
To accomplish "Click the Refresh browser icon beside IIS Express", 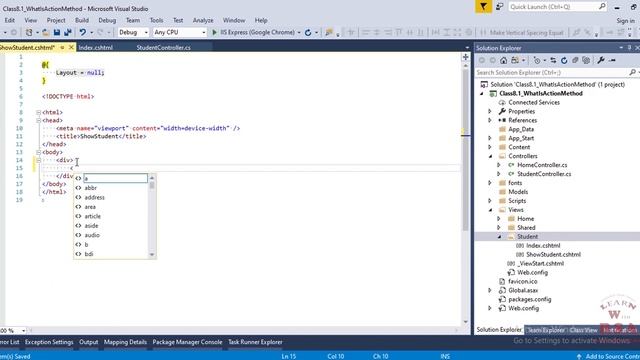I will 308,32.
